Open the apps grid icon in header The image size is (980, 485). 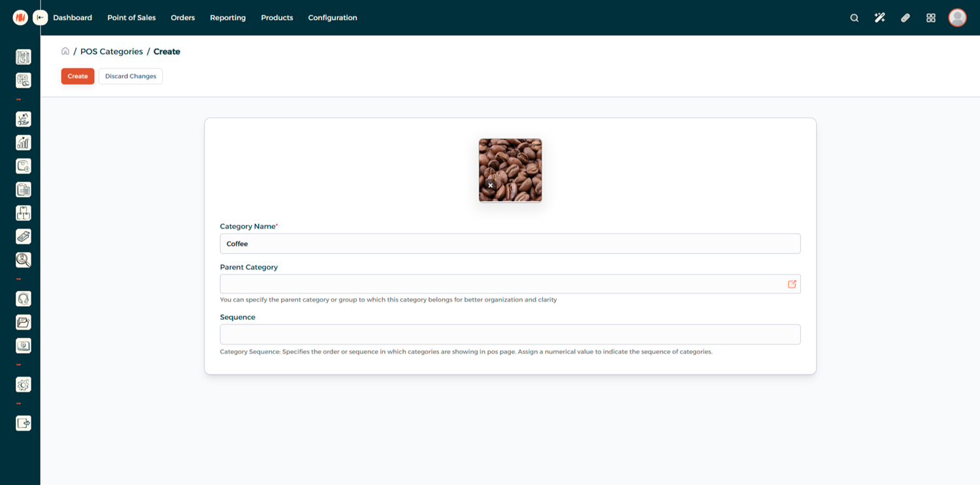tap(931, 18)
